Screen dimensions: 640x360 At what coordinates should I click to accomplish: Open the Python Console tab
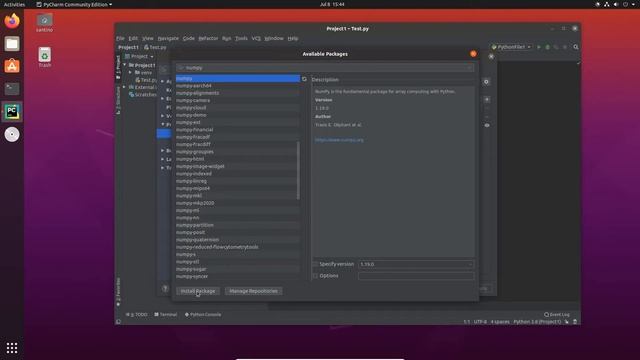coord(203,314)
